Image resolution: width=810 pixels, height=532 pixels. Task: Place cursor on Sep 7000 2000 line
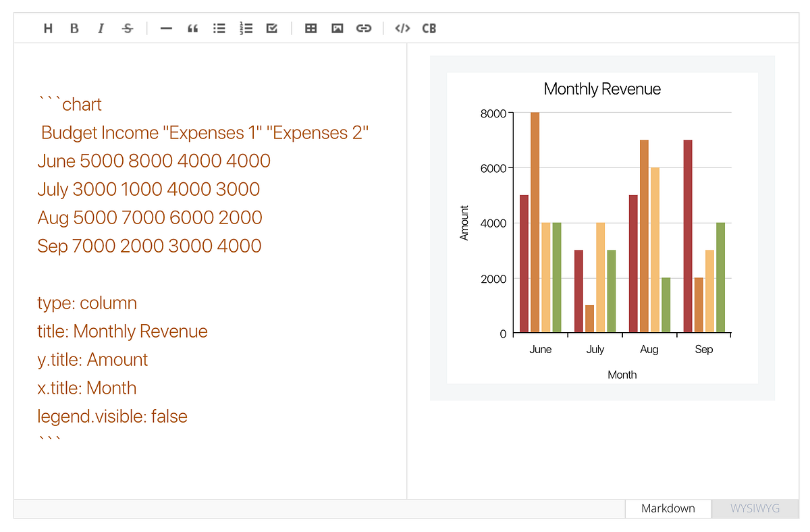(x=149, y=246)
